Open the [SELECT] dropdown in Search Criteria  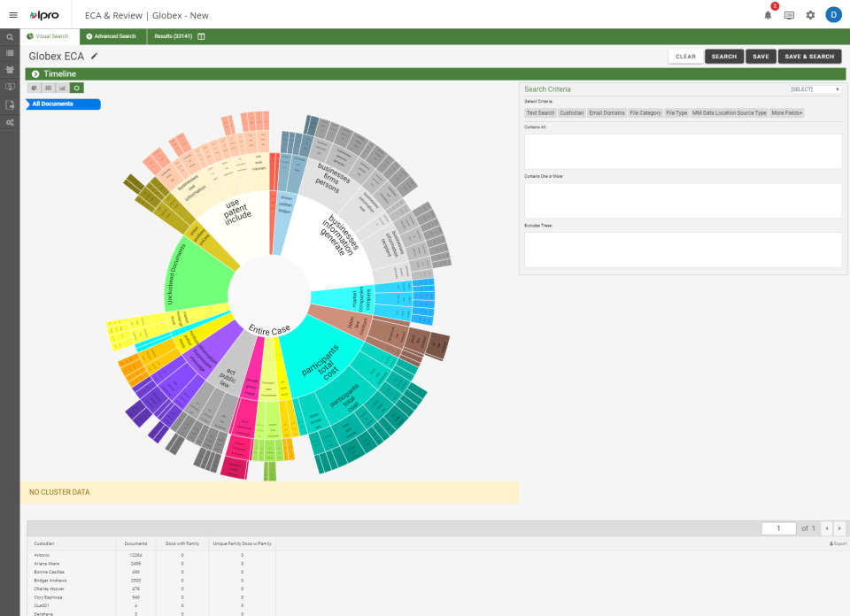coord(814,89)
